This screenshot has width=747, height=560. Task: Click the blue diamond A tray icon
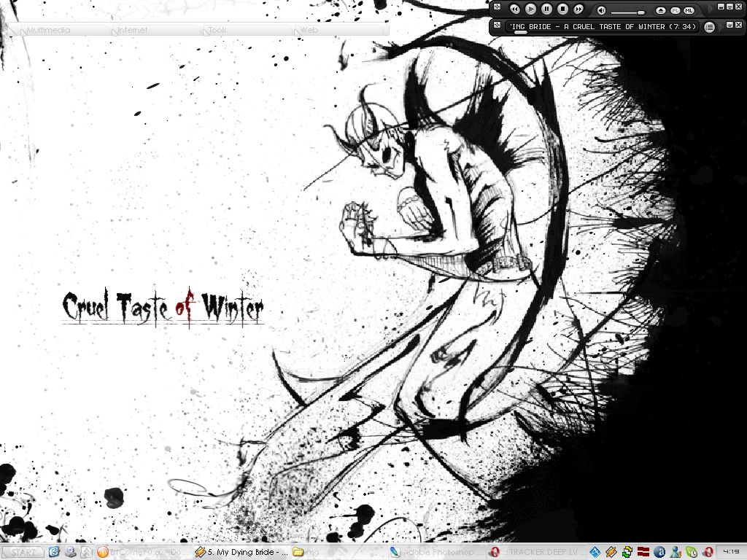click(595, 553)
